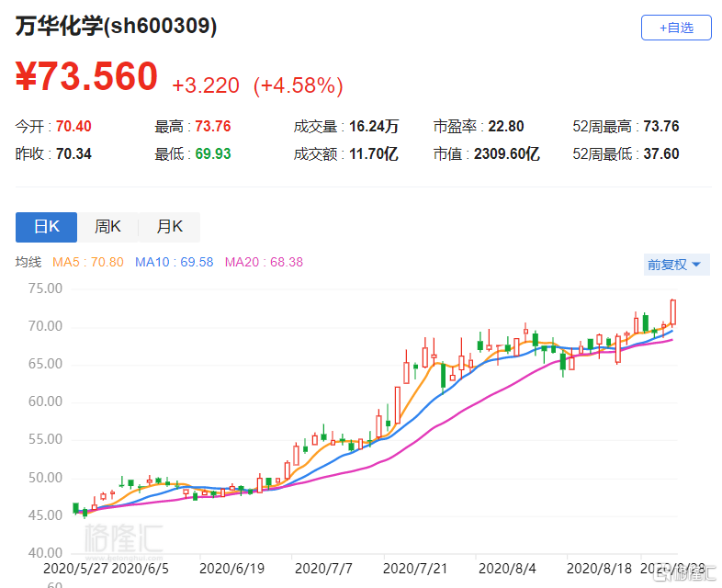This screenshot has height=588, width=722.
Task: Click the MA5 : 70.80 indicator label
Action: click(x=88, y=262)
